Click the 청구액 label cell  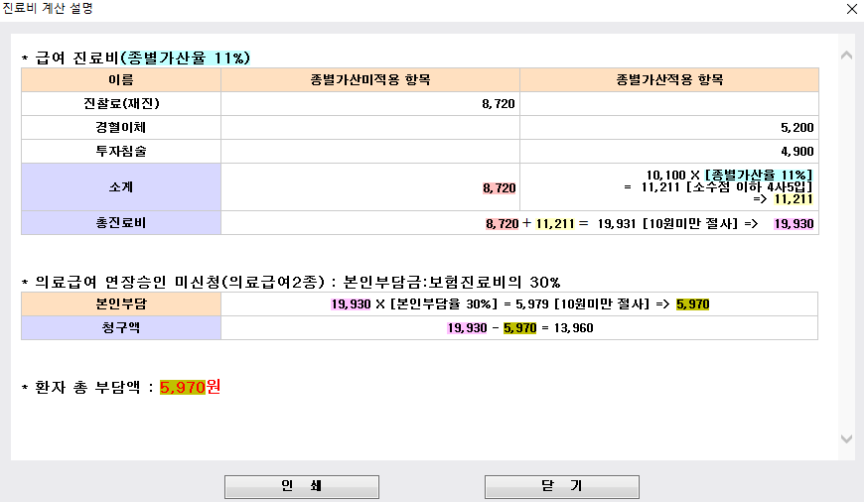[x=121, y=327]
